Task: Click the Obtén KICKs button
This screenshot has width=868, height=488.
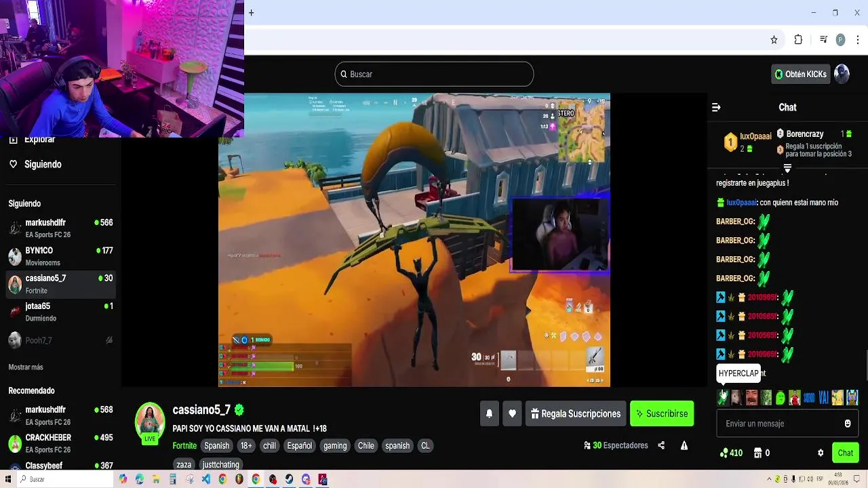Action: (x=801, y=74)
